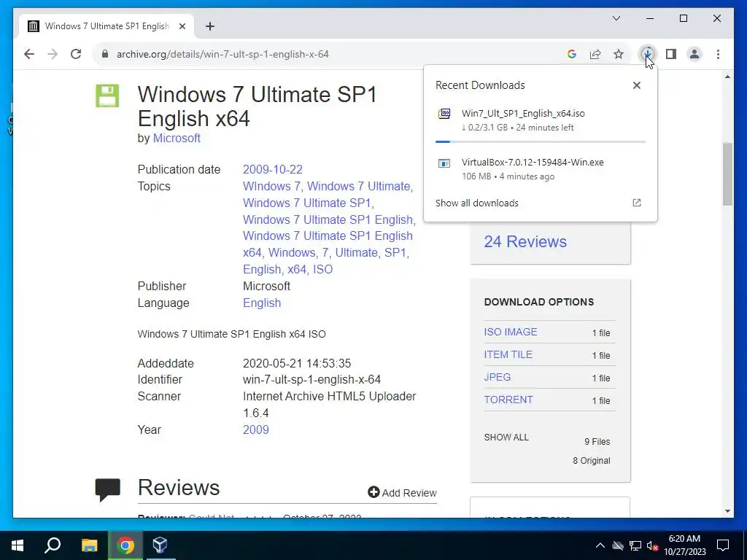
Task: Click the muted volume tray icon
Action: [652, 545]
